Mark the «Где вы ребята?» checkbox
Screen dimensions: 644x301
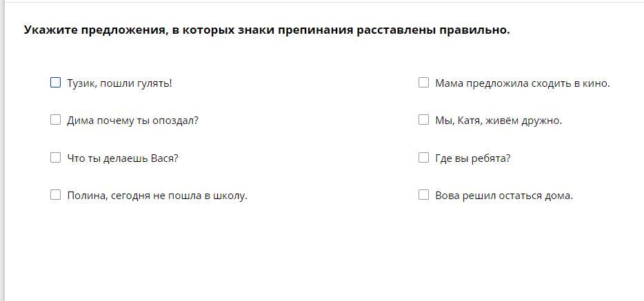pos(423,158)
